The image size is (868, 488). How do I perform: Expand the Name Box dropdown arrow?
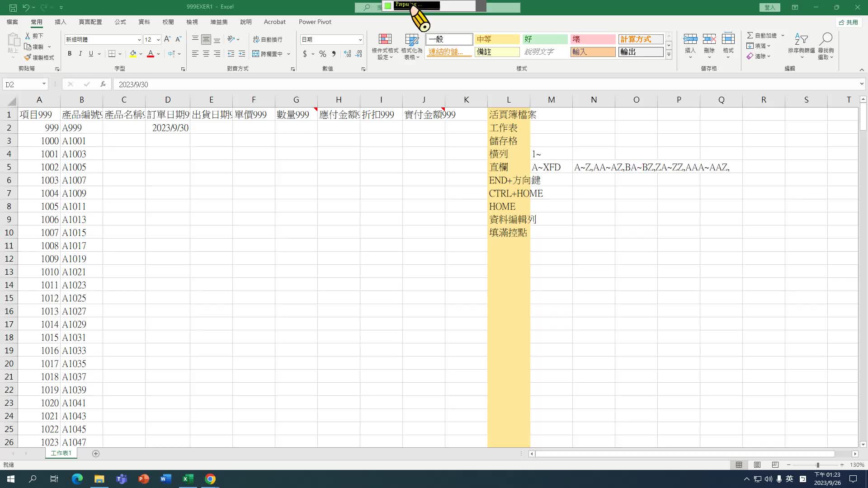44,84
